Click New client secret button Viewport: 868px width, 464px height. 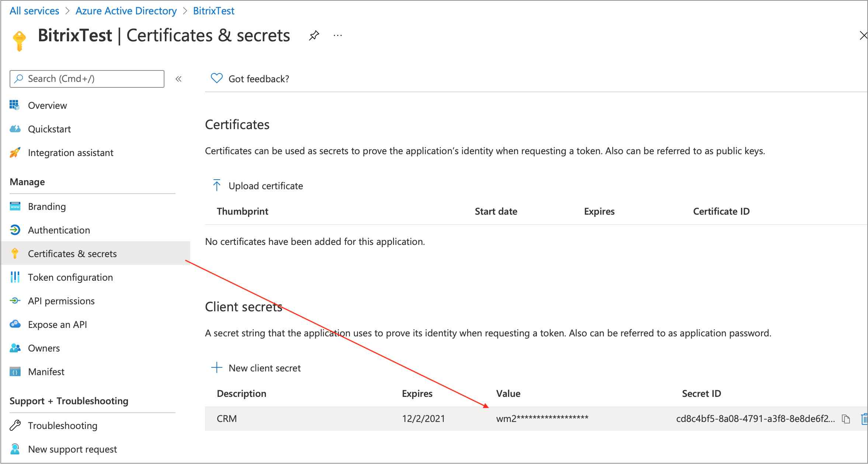(x=264, y=368)
